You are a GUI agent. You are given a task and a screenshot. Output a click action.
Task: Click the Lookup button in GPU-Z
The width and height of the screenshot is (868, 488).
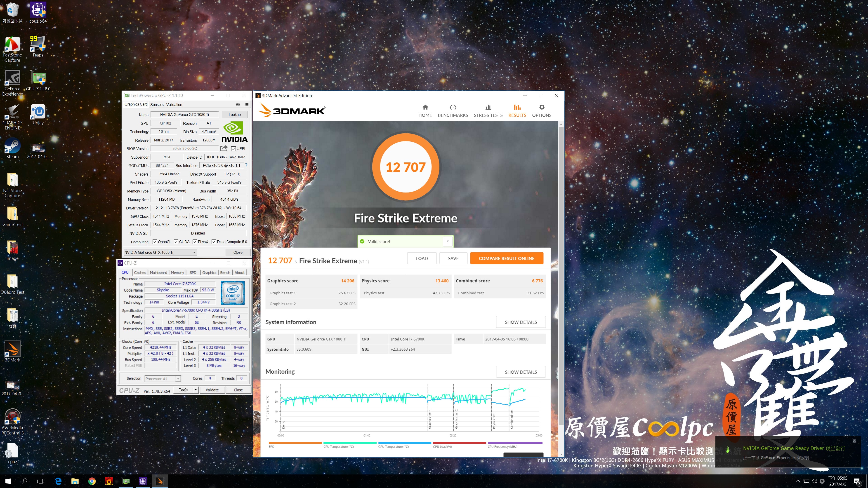[235, 115]
